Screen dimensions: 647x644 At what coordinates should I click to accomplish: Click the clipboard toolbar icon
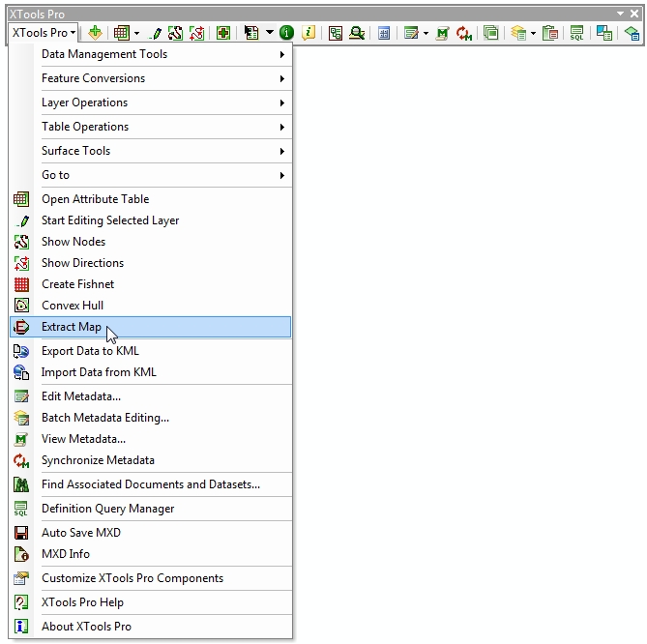point(550,33)
